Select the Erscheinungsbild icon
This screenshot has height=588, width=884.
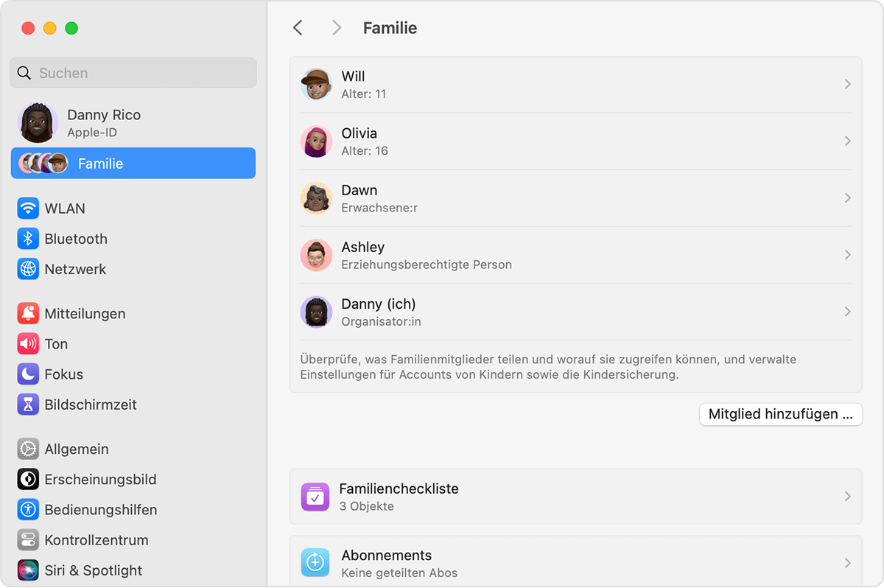(x=28, y=479)
